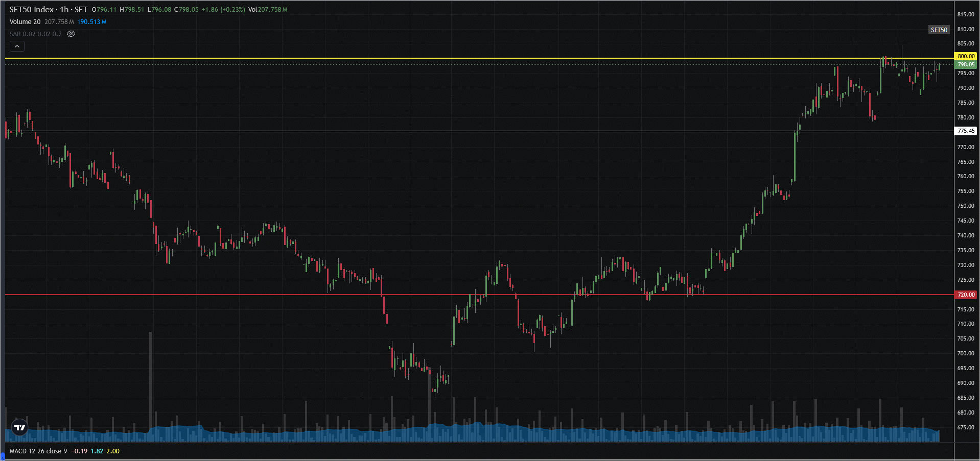Click the SET50 Index symbol title
Image resolution: width=980 pixels, height=461 pixels.
[x=49, y=10]
